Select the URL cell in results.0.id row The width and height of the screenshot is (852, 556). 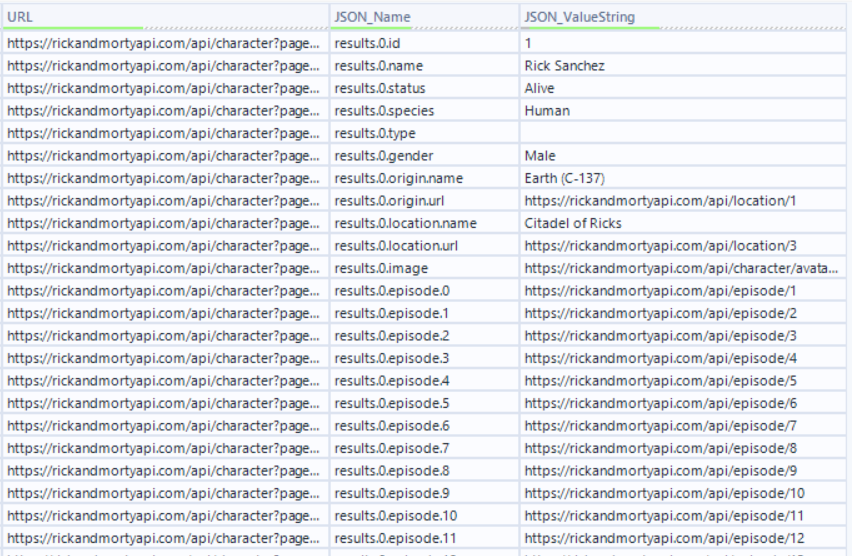165,43
